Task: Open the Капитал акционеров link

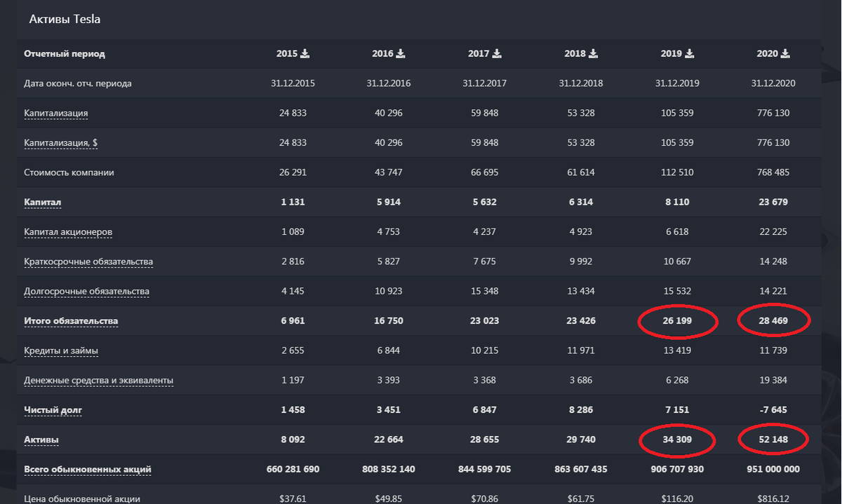Action: (x=68, y=232)
